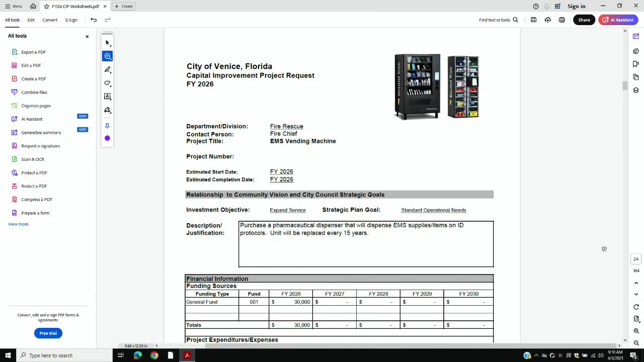Screen dimensions: 644x362
Task: Click the Sign in link
Action: point(577,6)
